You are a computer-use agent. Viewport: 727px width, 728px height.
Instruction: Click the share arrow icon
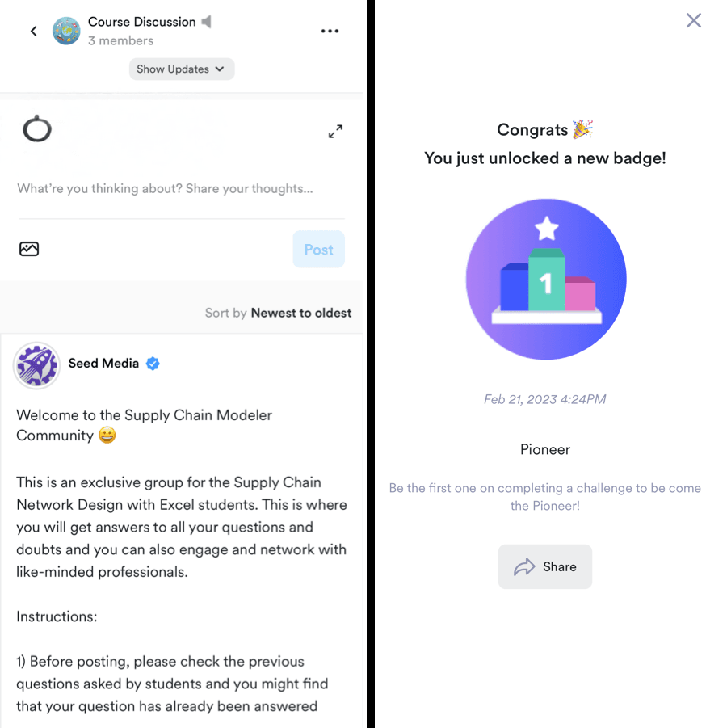pyautogui.click(x=524, y=567)
